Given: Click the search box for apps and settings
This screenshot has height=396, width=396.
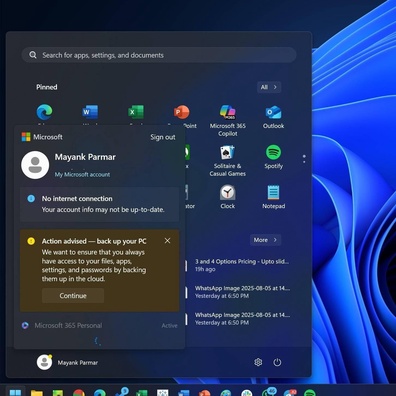Looking at the screenshot, I should 159,55.
